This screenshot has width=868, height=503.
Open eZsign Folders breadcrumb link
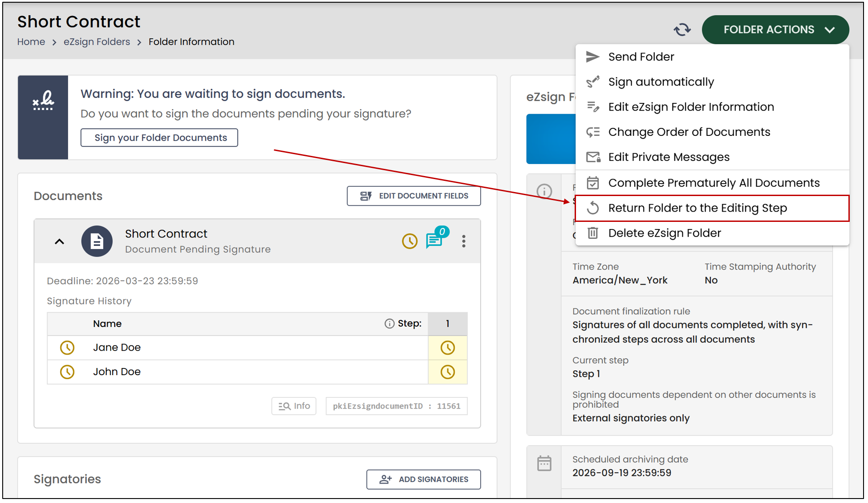(97, 41)
